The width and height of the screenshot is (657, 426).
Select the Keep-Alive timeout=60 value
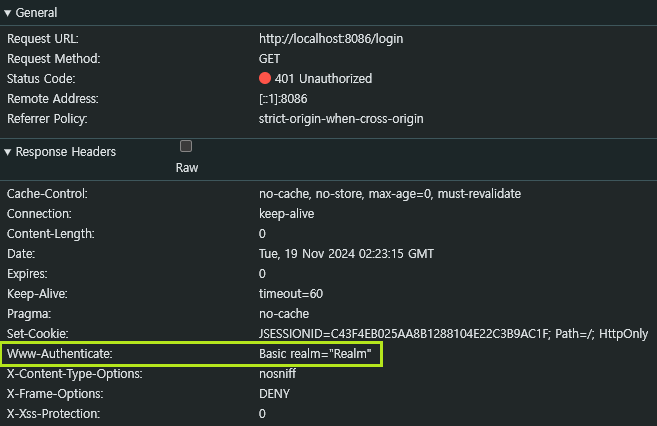pyautogui.click(x=292, y=294)
